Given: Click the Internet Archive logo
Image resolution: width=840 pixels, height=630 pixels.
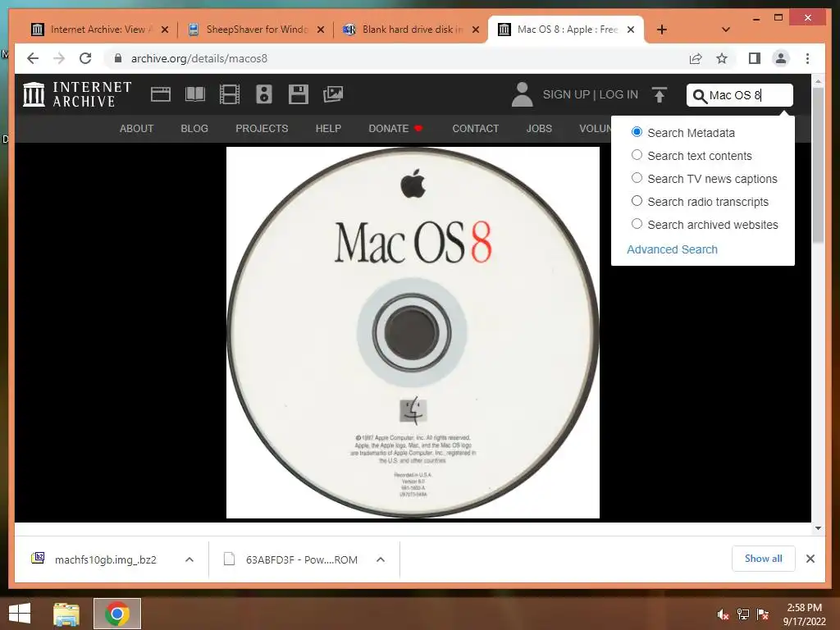Looking at the screenshot, I should point(77,94).
